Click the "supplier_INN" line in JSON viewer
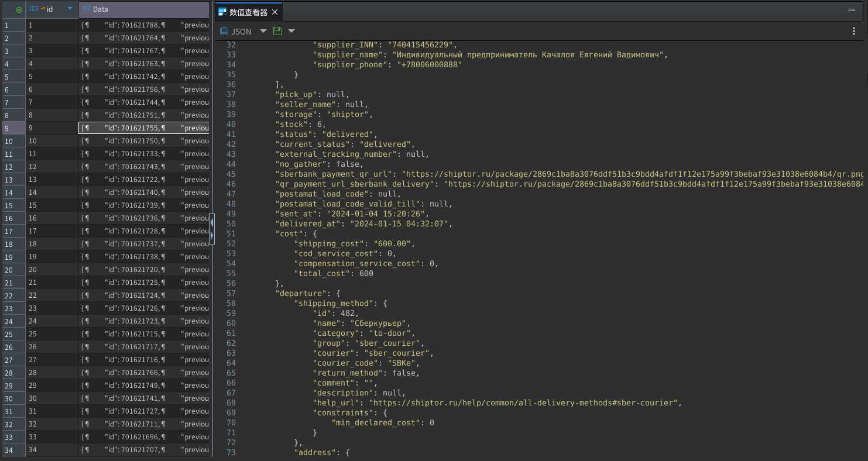Viewport: 868px width, 461px height. pyautogui.click(x=385, y=44)
